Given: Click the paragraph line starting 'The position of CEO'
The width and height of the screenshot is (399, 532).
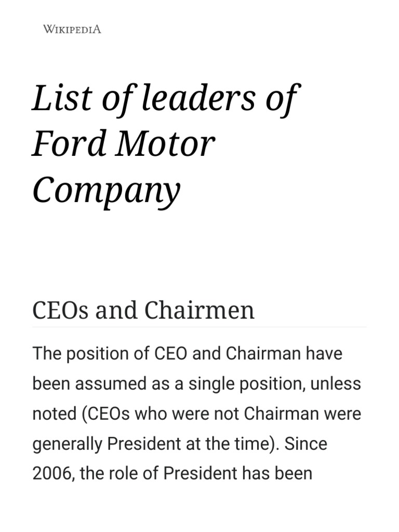Looking at the screenshot, I should pyautogui.click(x=187, y=353).
